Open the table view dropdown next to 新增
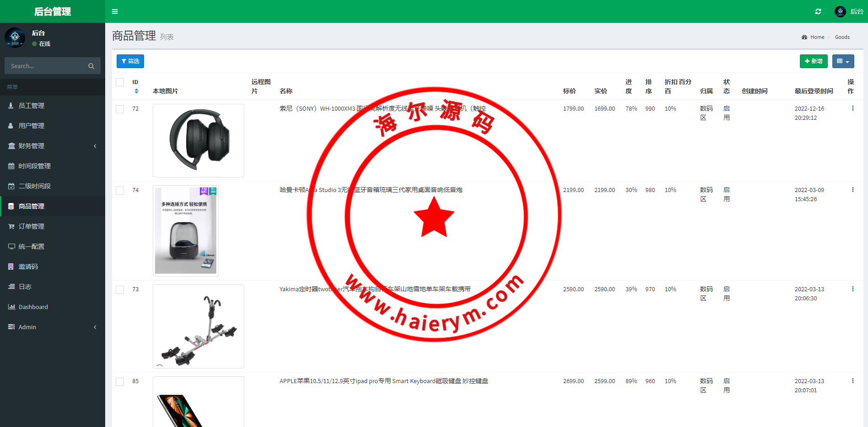 [843, 61]
